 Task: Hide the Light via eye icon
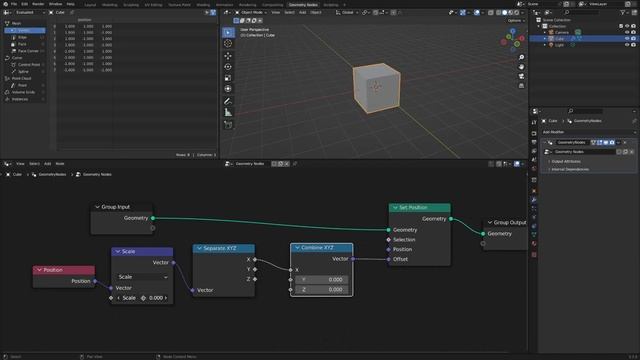pyautogui.click(x=627, y=45)
